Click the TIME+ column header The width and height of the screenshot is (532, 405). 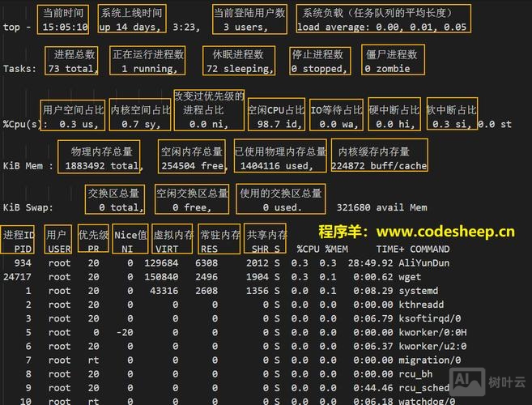[x=391, y=249]
